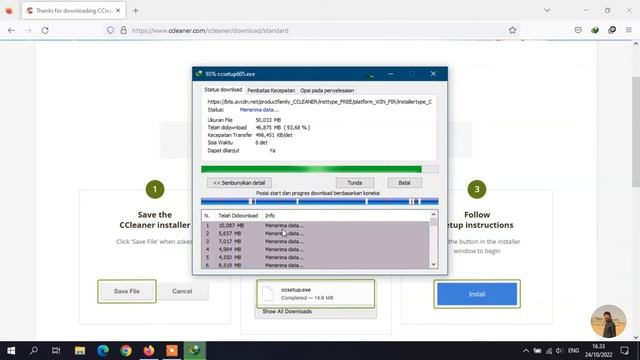
Task: Open the tracking protection shield icon
Action: click(110, 30)
